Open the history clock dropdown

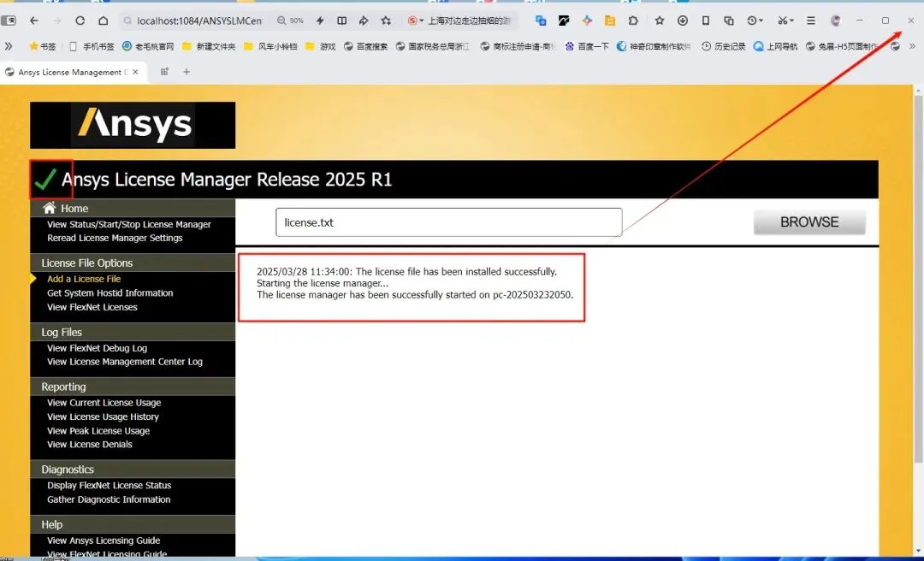pyautogui.click(x=755, y=21)
